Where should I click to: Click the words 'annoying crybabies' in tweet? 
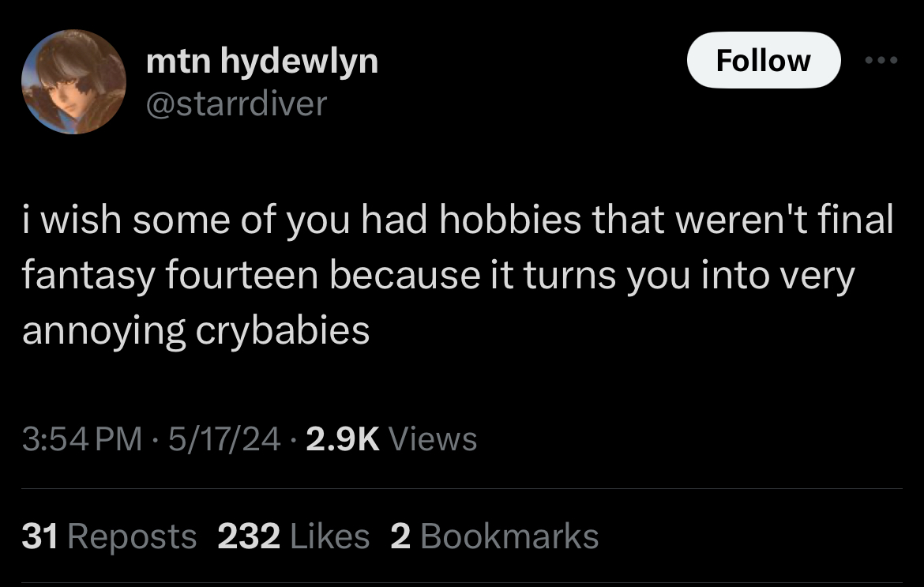pos(196,331)
